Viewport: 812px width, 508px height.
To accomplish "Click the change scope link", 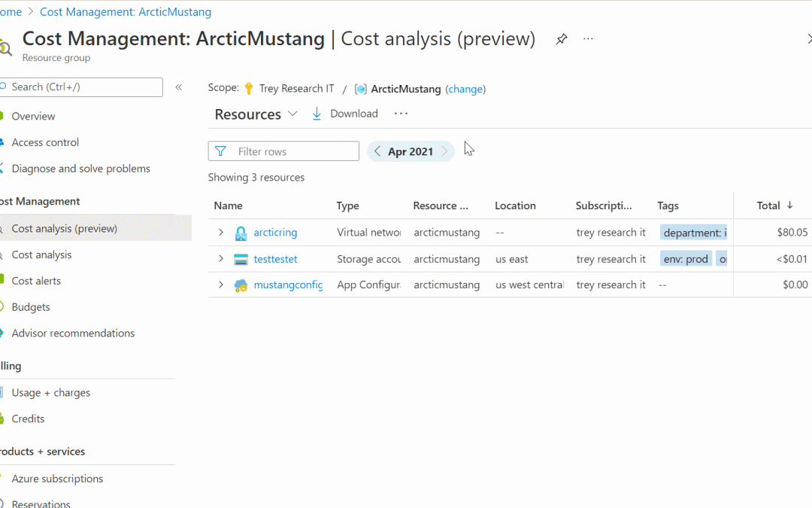I will 465,89.
